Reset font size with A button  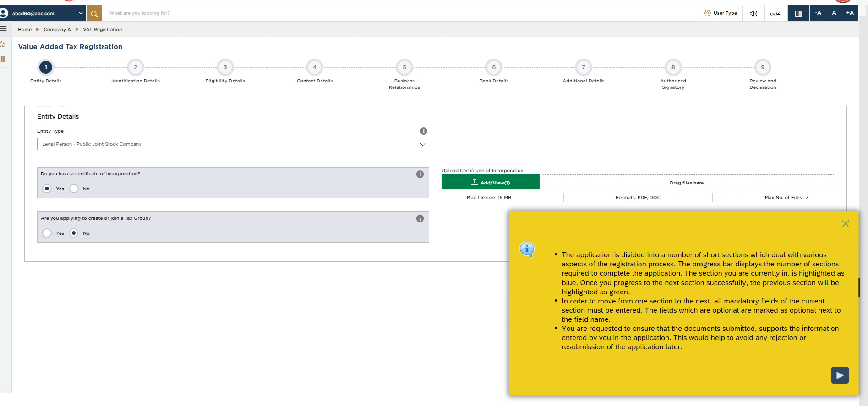pos(834,13)
